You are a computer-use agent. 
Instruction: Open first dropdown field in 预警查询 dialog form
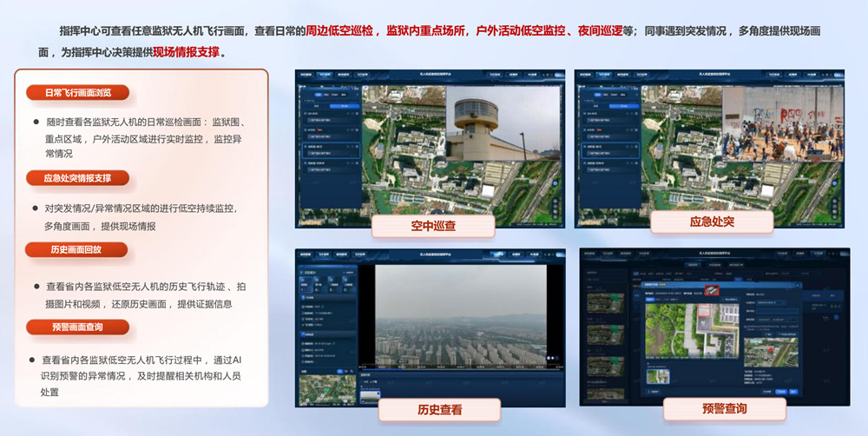pos(771,302)
